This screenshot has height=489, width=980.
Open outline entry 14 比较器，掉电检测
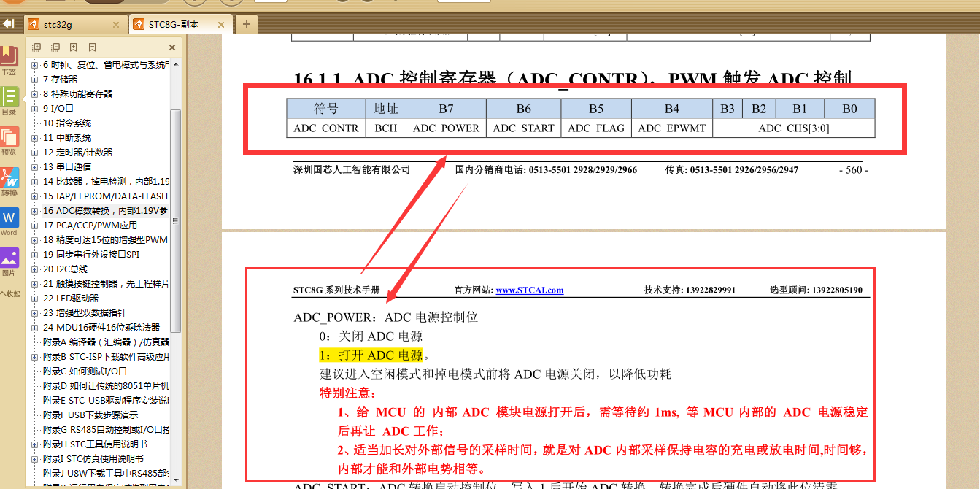(x=106, y=182)
